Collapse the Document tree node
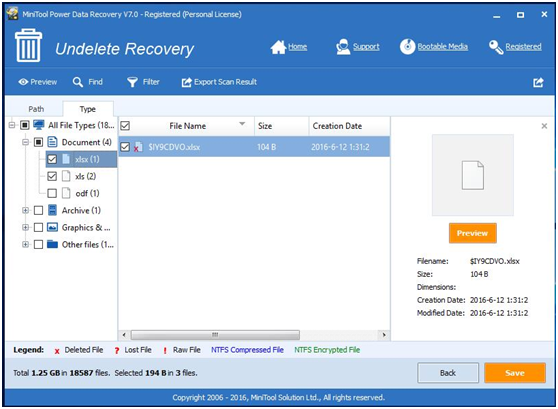 [25, 142]
